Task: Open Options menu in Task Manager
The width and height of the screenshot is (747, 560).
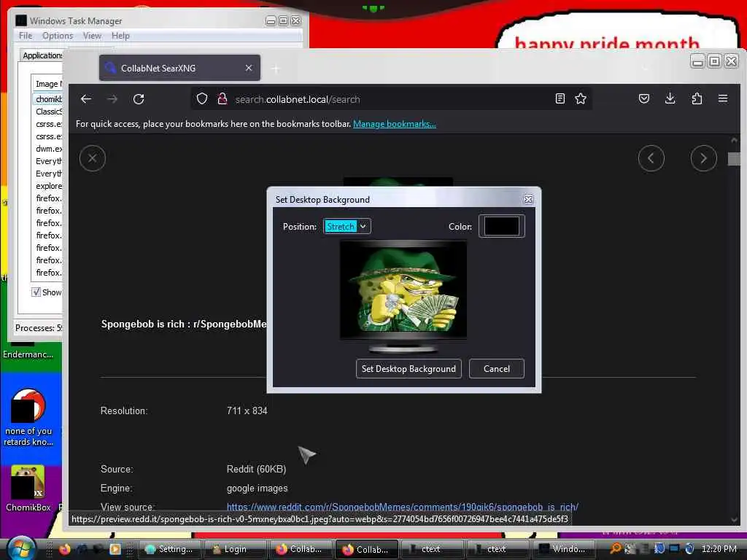Action: (58, 36)
